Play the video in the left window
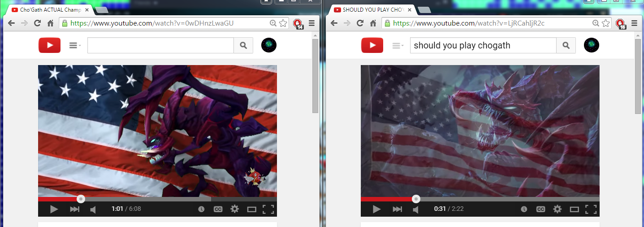644x227 pixels. tap(54, 209)
